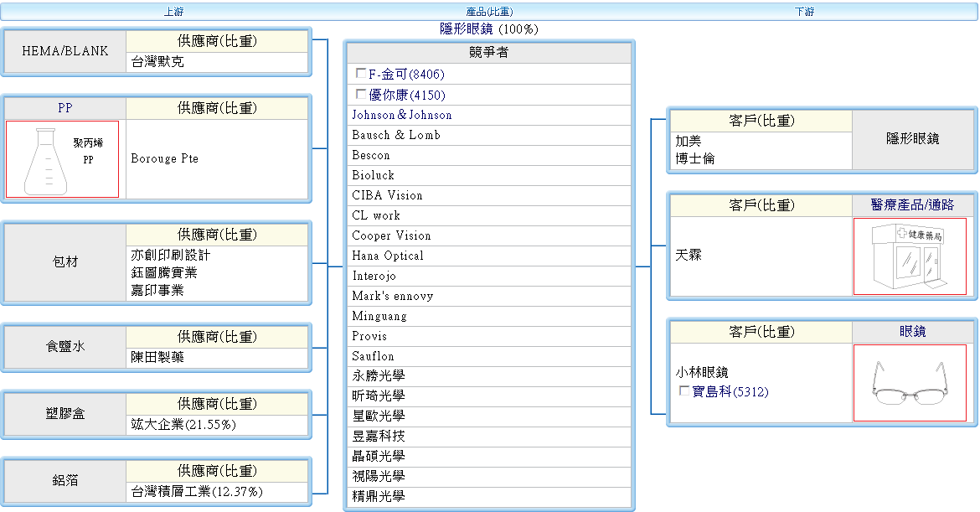The height and width of the screenshot is (512, 980).
Task: Click the 競爭者 column header
Action: pos(489,53)
